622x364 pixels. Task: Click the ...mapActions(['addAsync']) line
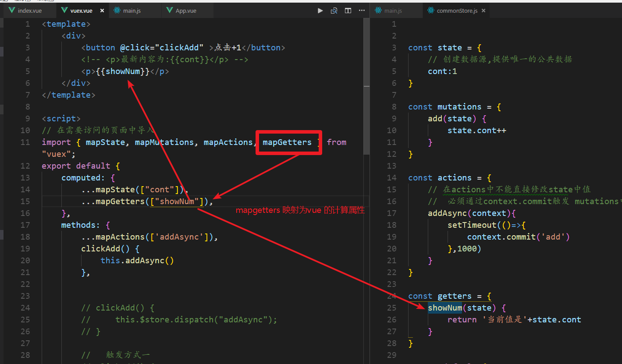click(149, 237)
